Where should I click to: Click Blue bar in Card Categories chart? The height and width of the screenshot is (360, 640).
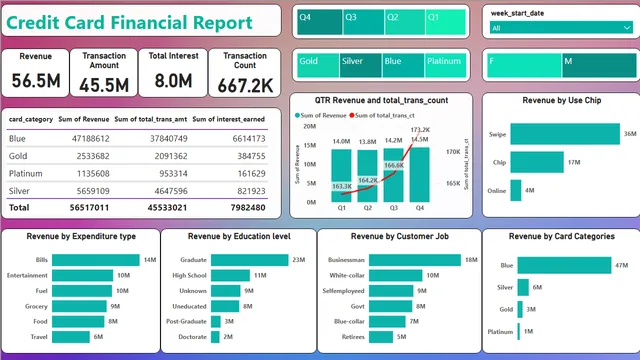[x=564, y=265]
